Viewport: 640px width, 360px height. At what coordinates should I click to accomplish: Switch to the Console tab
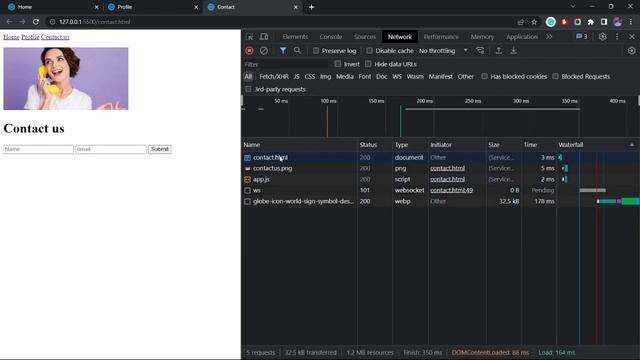pos(331,37)
